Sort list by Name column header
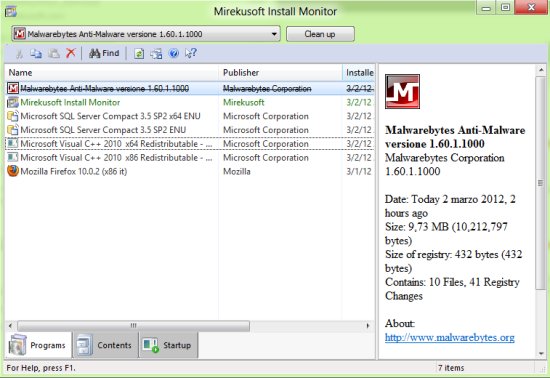Viewport: 550px width, 378px height. click(112, 73)
